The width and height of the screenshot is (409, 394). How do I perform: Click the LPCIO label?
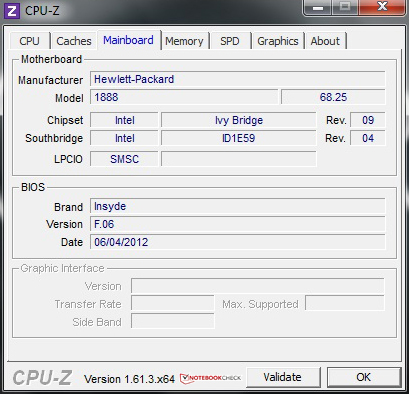[68, 159]
